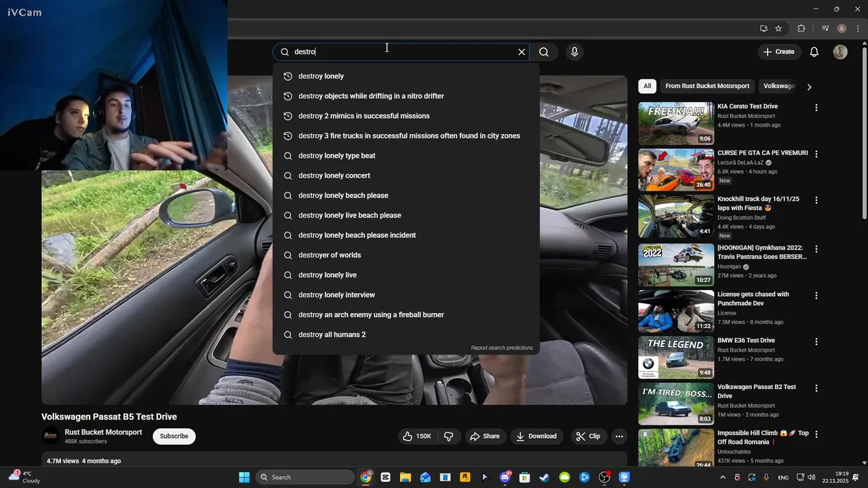Open Impossible Hill Climb video title
This screenshot has height=488, width=868.
click(x=763, y=438)
